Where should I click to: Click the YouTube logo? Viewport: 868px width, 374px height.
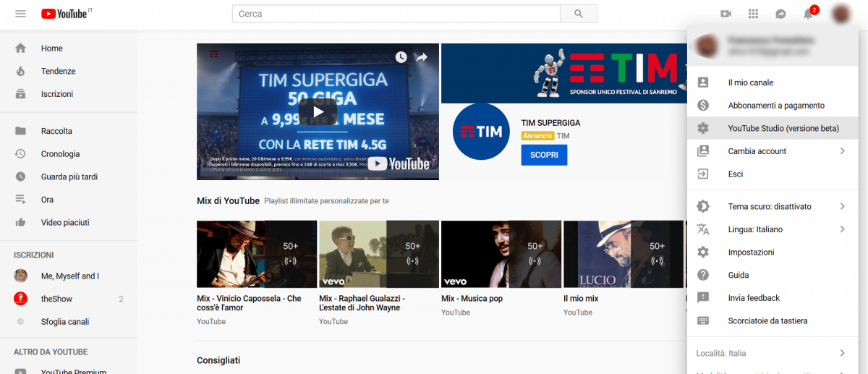[64, 14]
